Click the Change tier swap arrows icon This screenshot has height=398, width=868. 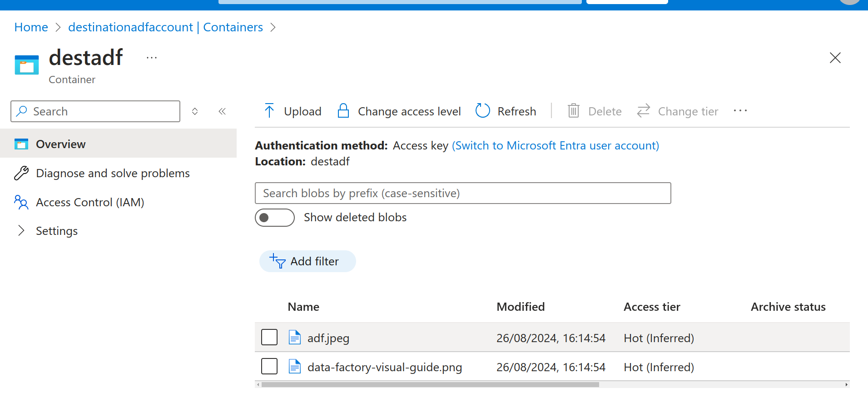click(x=644, y=111)
